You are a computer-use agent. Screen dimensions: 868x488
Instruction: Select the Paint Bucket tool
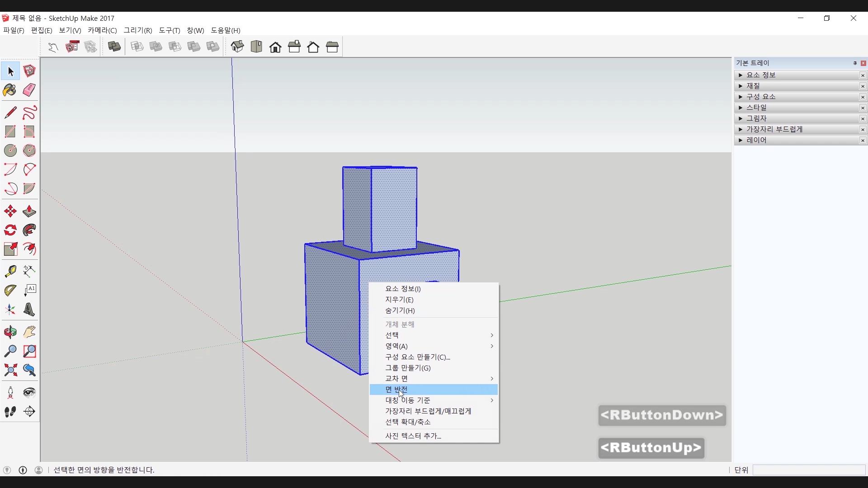[10, 90]
